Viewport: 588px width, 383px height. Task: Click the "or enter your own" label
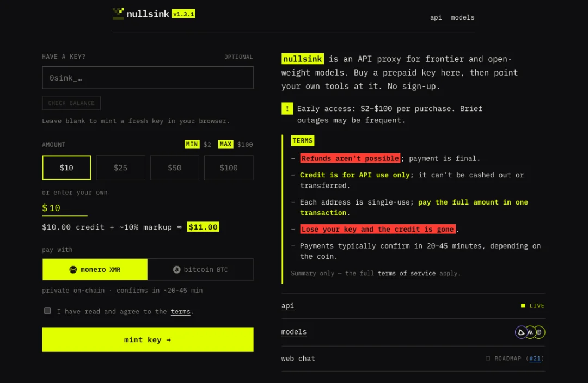[x=75, y=192]
